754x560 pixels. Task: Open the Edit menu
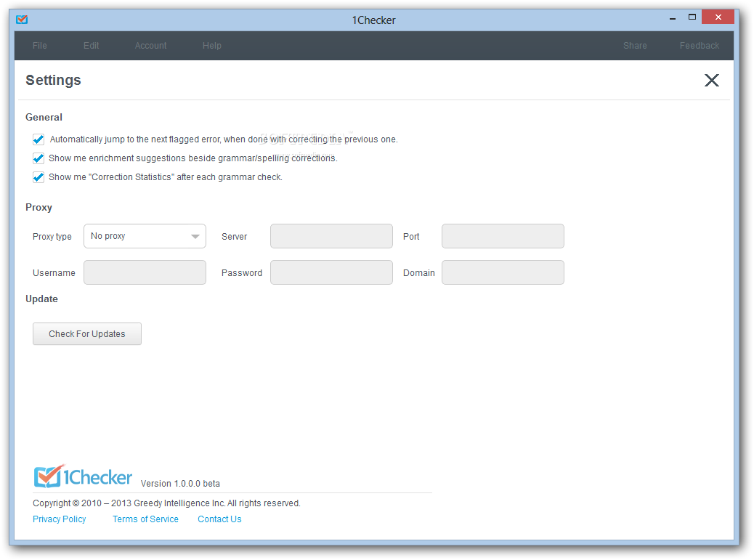(92, 46)
